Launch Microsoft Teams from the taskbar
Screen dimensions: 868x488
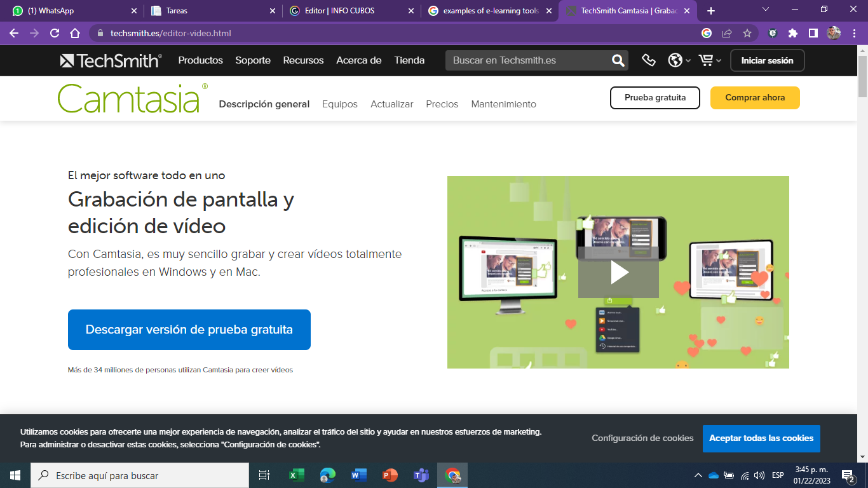(x=421, y=475)
